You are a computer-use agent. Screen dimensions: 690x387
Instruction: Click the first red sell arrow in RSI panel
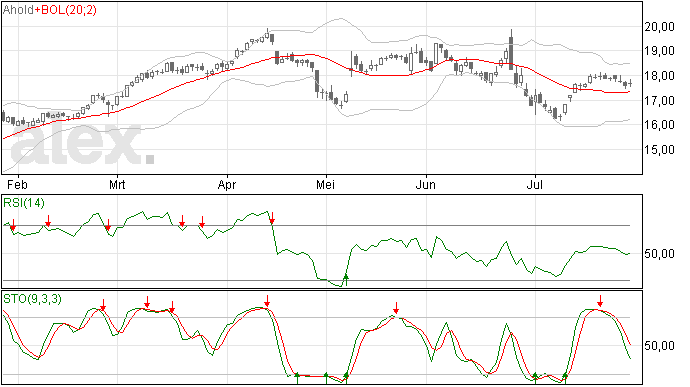13,224
